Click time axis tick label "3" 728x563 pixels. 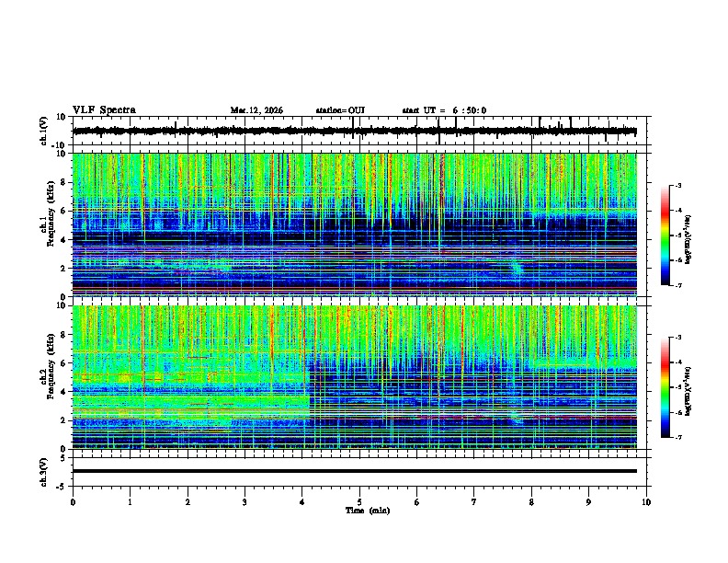click(x=245, y=502)
